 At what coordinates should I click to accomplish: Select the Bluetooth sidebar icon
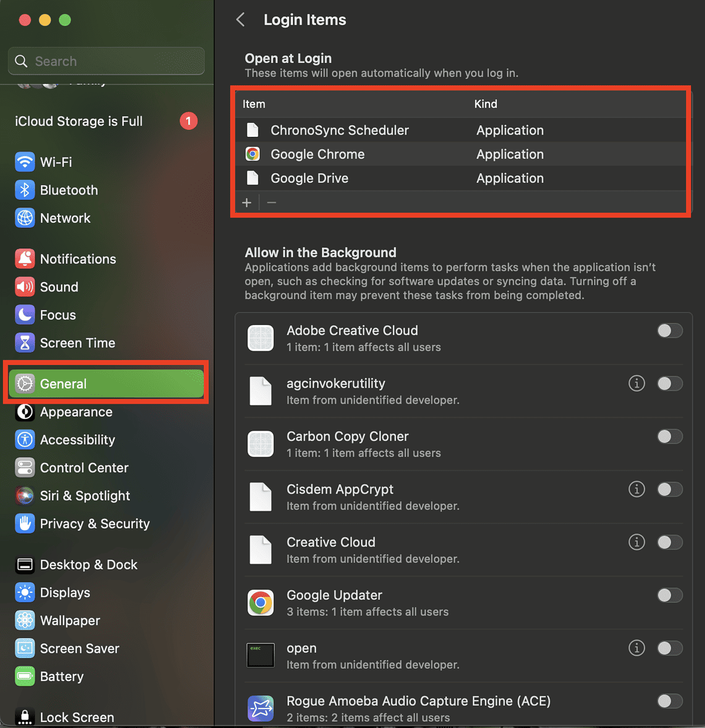tap(25, 190)
